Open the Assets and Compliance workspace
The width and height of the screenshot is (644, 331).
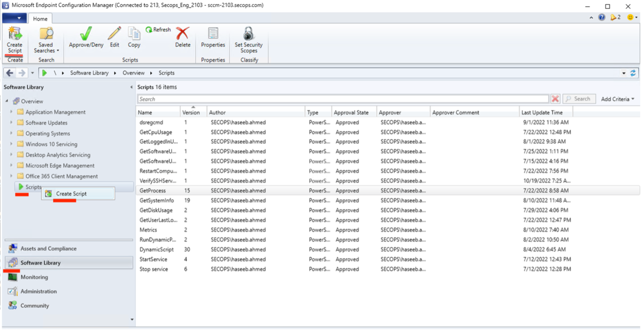click(69, 249)
